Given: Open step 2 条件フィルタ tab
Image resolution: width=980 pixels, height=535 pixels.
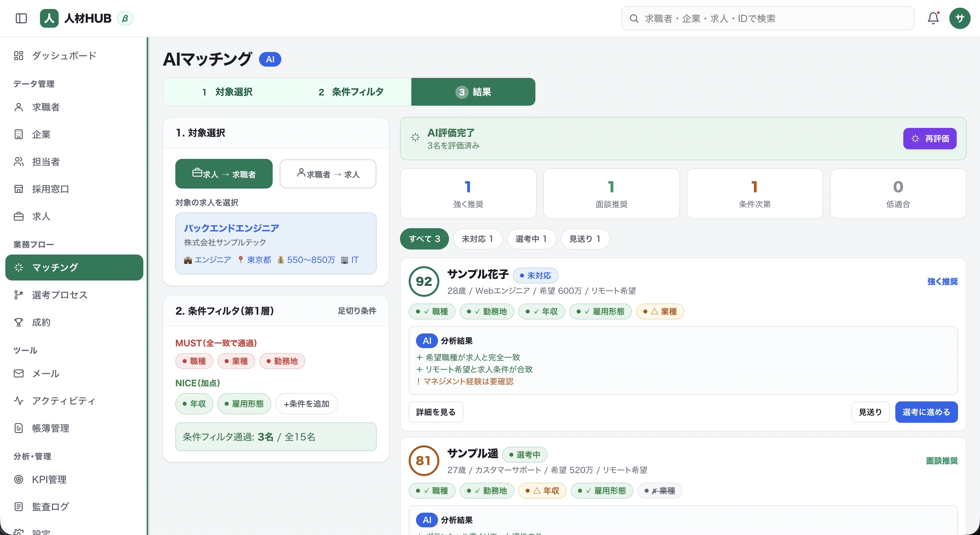Looking at the screenshot, I should click(350, 92).
